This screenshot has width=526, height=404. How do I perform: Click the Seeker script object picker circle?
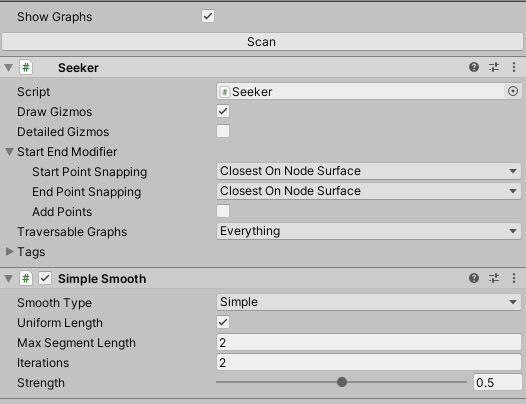pos(513,91)
